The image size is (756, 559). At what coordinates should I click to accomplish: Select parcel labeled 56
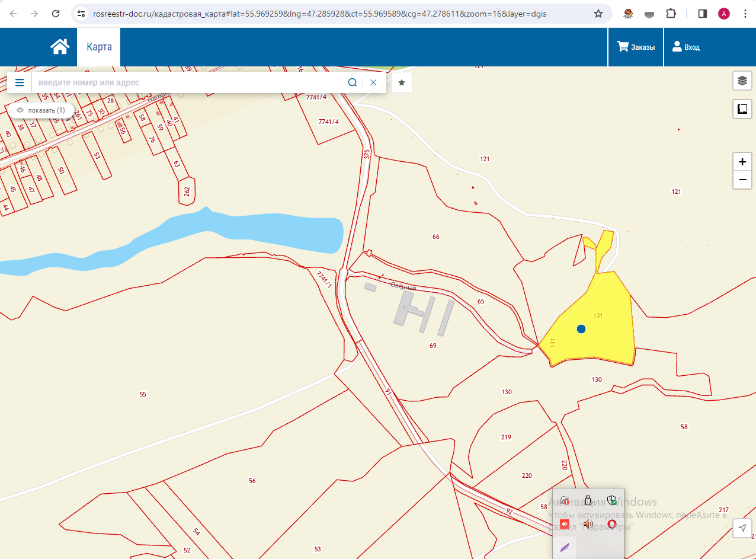pos(252,481)
